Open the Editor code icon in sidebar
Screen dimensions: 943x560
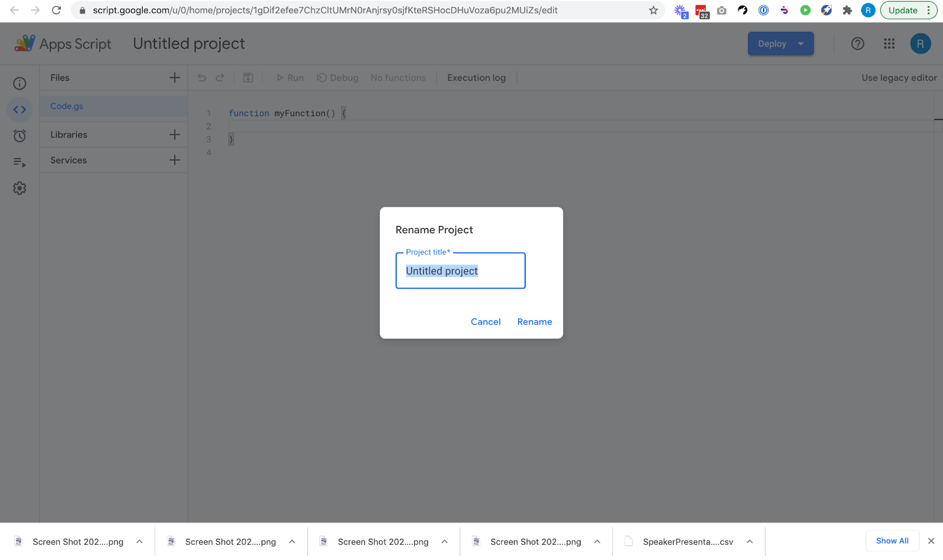pyautogui.click(x=19, y=110)
